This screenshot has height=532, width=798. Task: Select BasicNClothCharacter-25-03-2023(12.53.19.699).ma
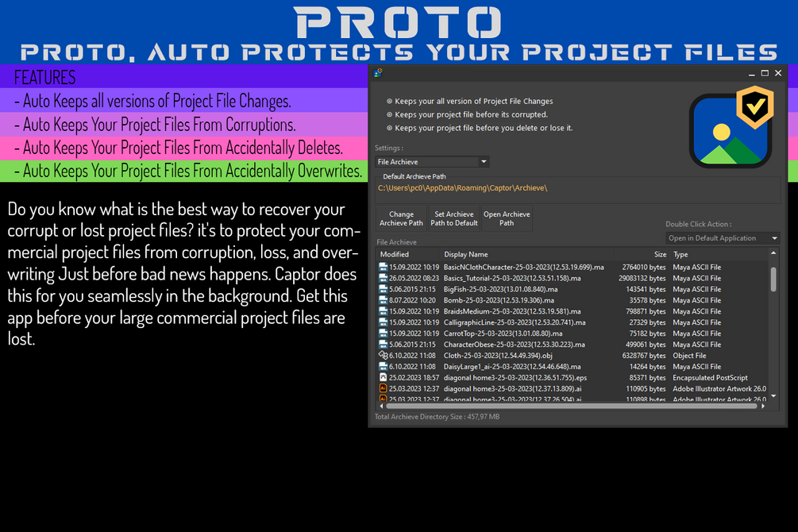(524, 268)
